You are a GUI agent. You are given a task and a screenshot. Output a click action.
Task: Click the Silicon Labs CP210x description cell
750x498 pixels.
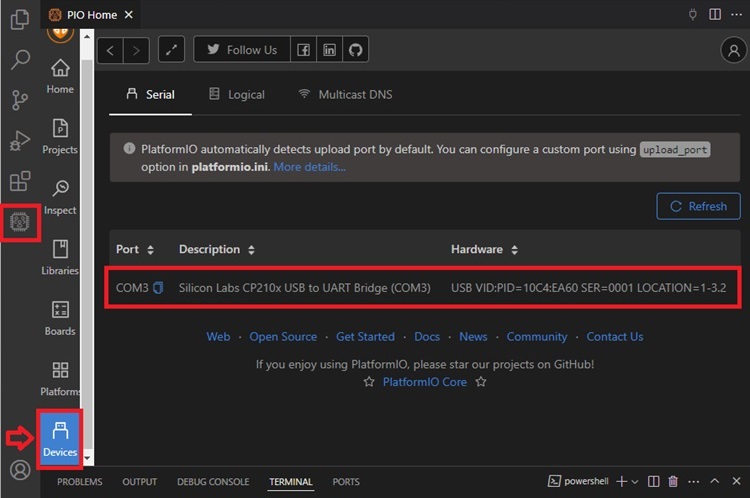(x=305, y=288)
